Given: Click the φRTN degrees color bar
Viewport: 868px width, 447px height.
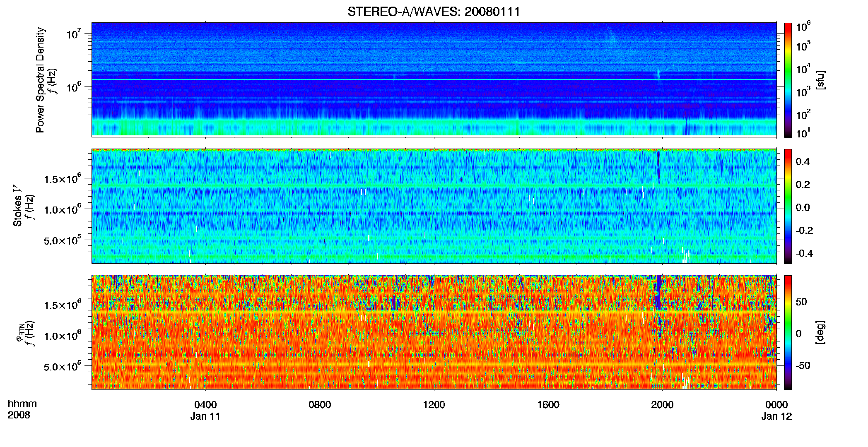Looking at the screenshot, I should [x=788, y=332].
